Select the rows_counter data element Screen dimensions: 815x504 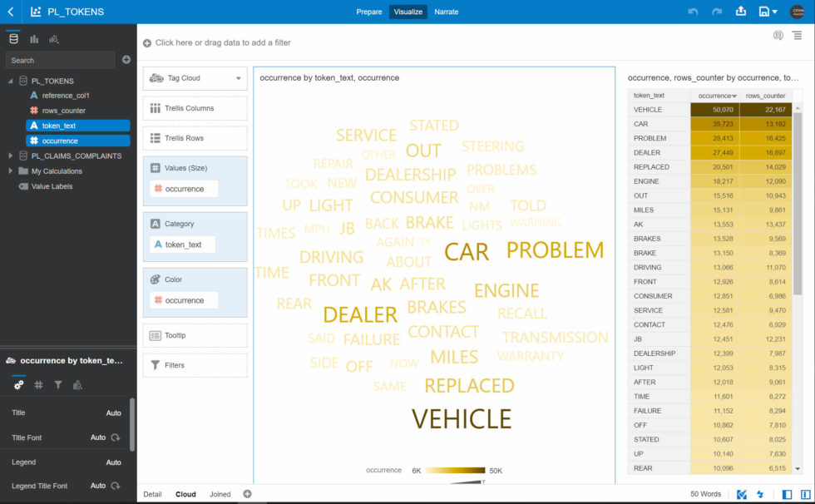click(x=63, y=110)
